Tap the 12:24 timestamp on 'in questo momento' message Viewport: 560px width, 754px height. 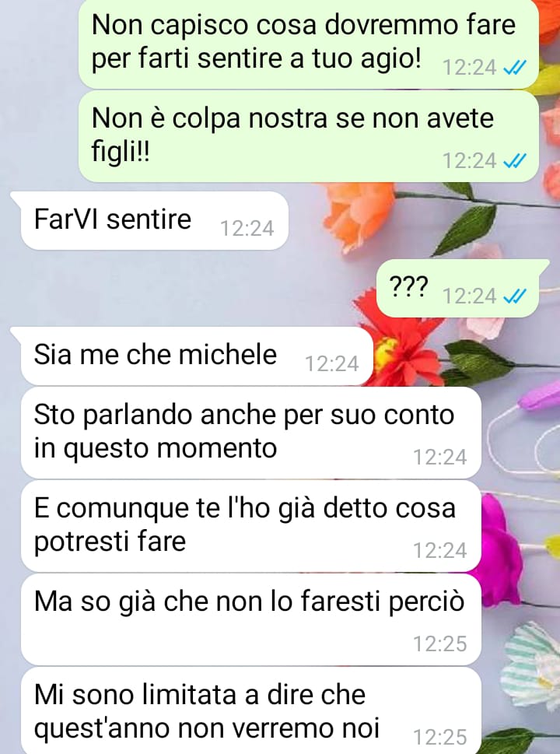(439, 458)
